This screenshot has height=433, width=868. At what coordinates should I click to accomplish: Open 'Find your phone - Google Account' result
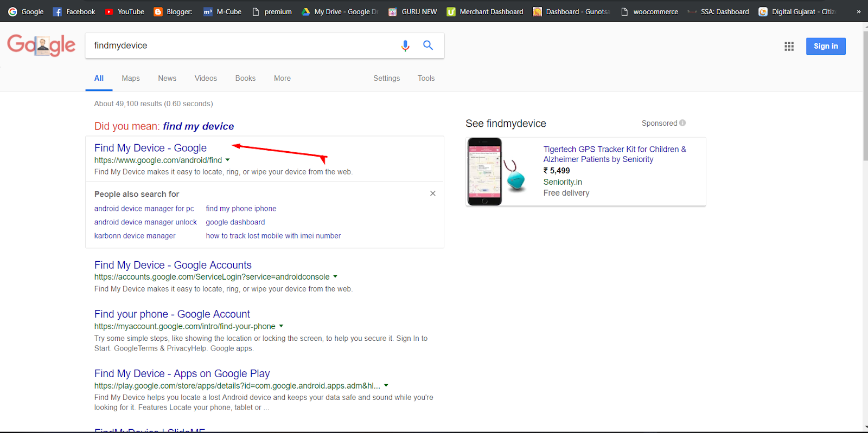172,314
